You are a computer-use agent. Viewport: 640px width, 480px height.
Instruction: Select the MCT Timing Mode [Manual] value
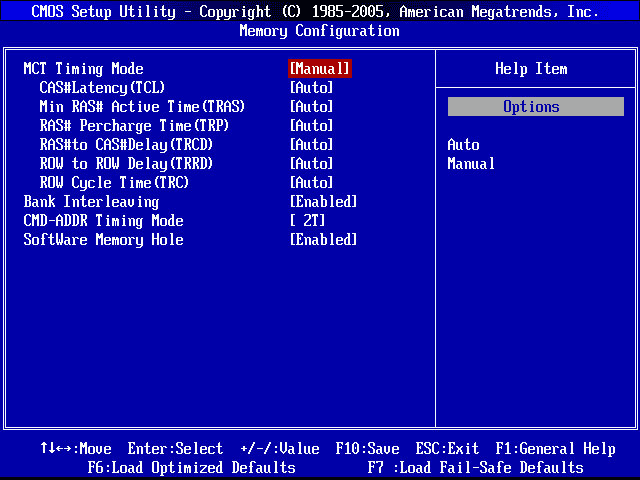pos(320,69)
